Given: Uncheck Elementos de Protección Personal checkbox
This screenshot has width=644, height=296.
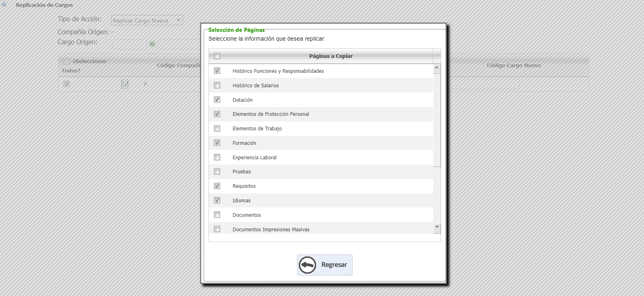Looking at the screenshot, I should point(217,114).
